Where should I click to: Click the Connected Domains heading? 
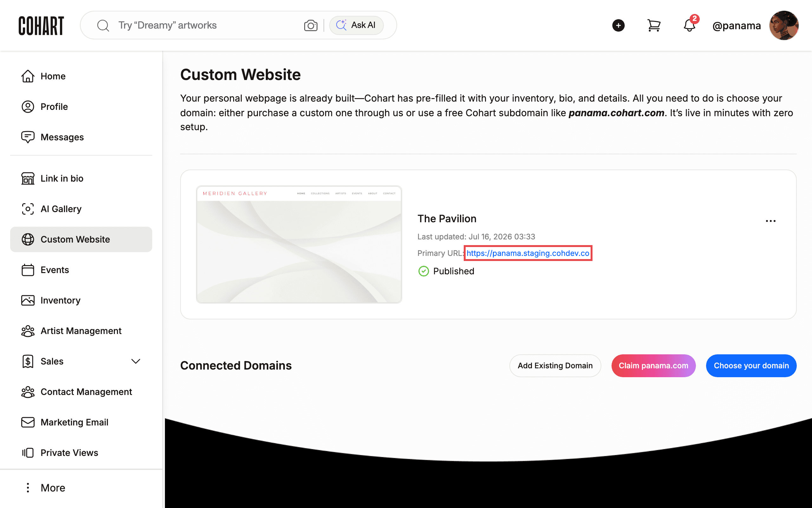[x=236, y=365]
